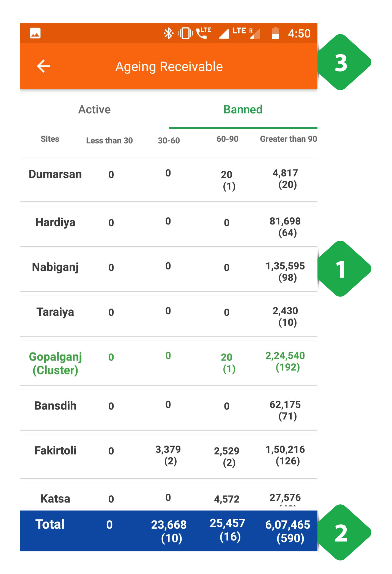The height and width of the screenshot is (574, 392).
Task: Tap the Total 6,07,465 value
Action: [288, 525]
